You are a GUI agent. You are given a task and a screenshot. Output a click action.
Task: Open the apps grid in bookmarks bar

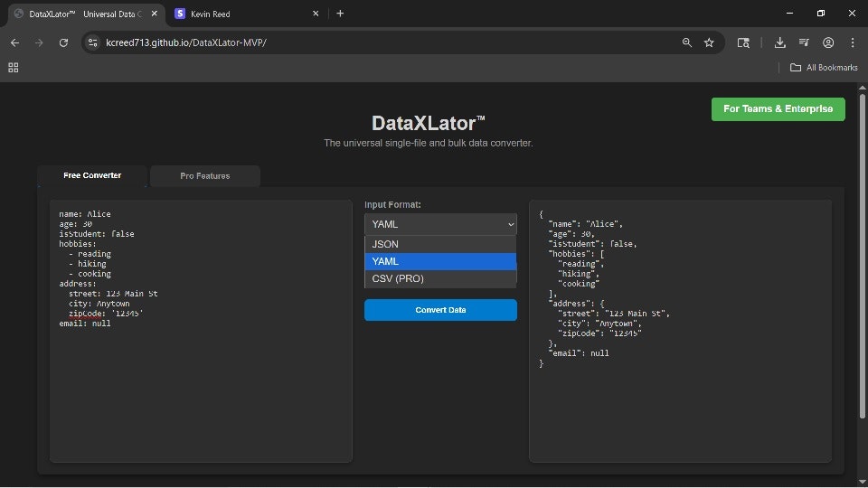point(14,68)
